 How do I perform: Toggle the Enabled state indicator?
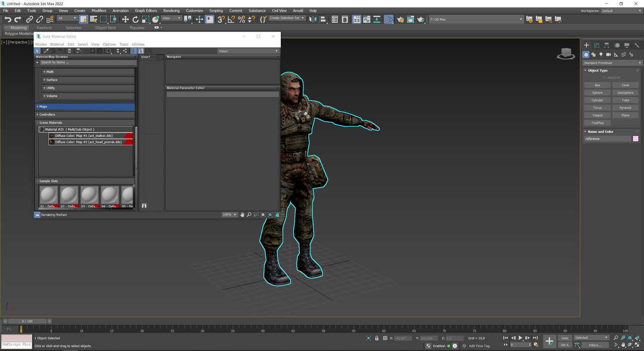448,346
